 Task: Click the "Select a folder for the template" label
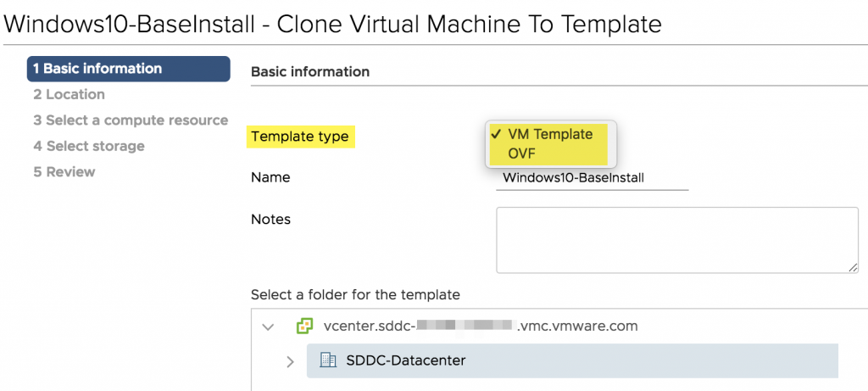click(x=355, y=295)
